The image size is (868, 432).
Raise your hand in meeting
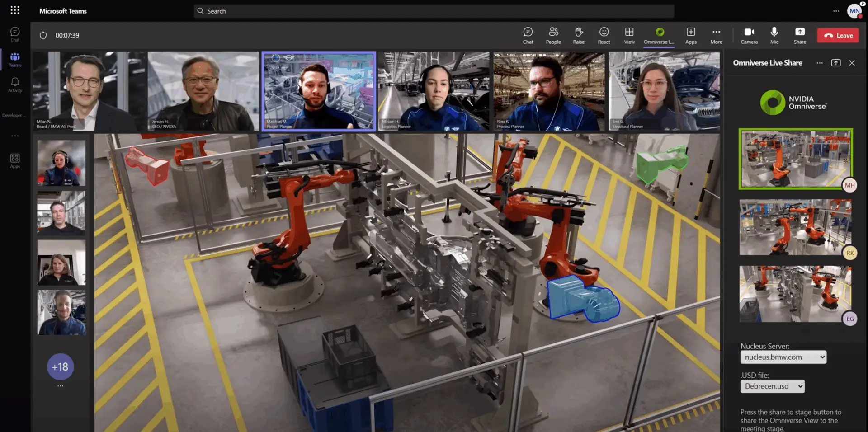tap(578, 35)
